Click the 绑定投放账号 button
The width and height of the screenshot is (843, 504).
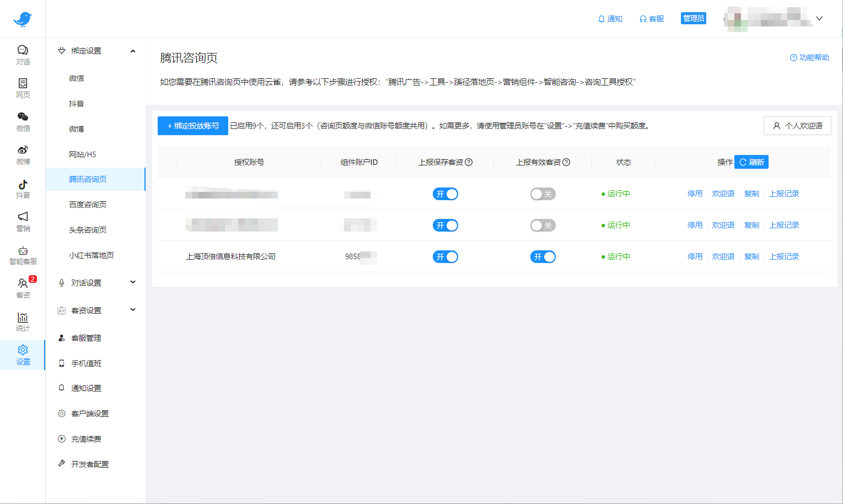click(192, 126)
